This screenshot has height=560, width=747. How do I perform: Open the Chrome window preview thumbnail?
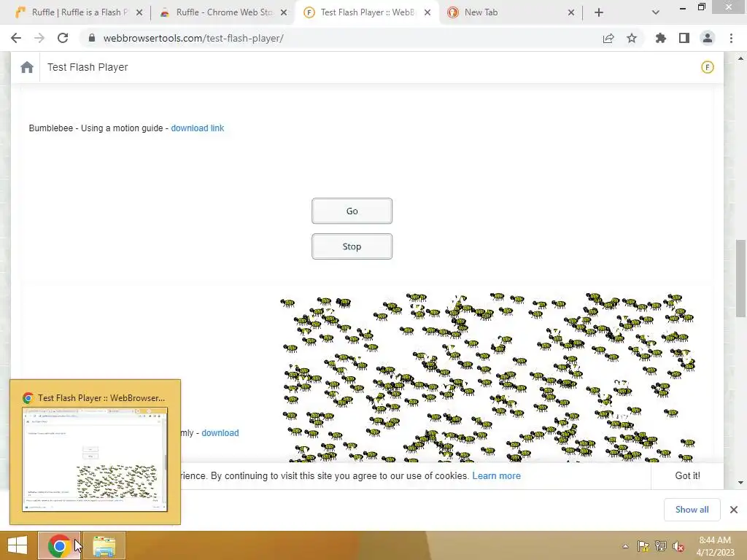95,459
